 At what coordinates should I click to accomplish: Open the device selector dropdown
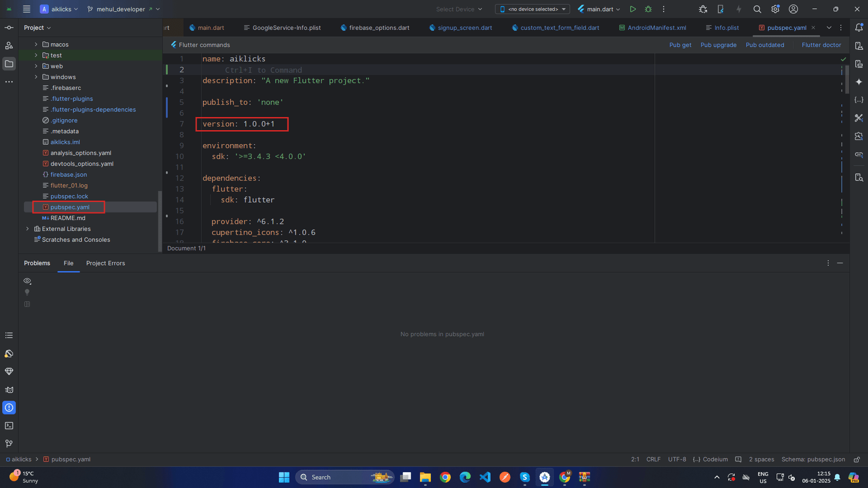coord(532,9)
